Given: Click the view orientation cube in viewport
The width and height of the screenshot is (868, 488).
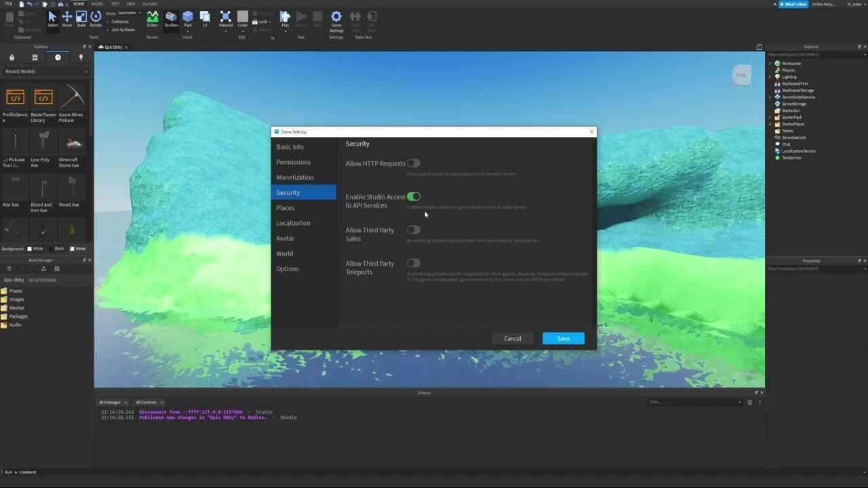Looking at the screenshot, I should click(741, 75).
